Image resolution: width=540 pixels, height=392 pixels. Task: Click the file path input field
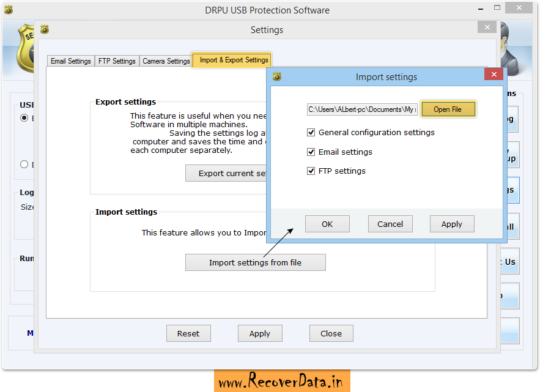(362, 109)
